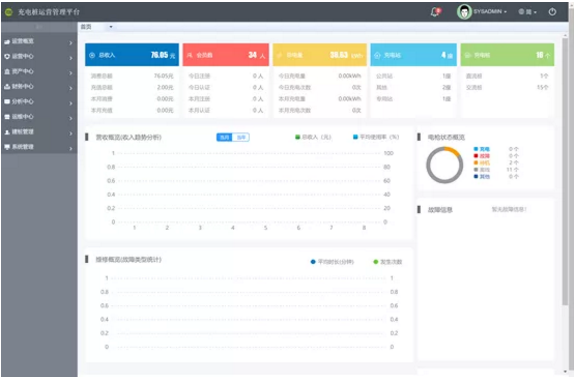Select the 当月 revenue chart button
This screenshot has height=377, width=574.
224,137
